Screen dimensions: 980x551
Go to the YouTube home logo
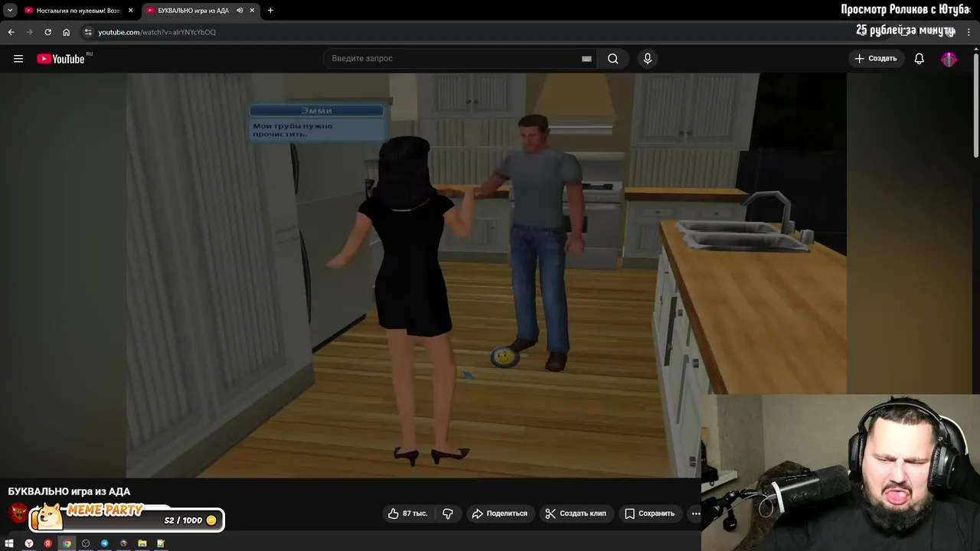[x=60, y=59]
